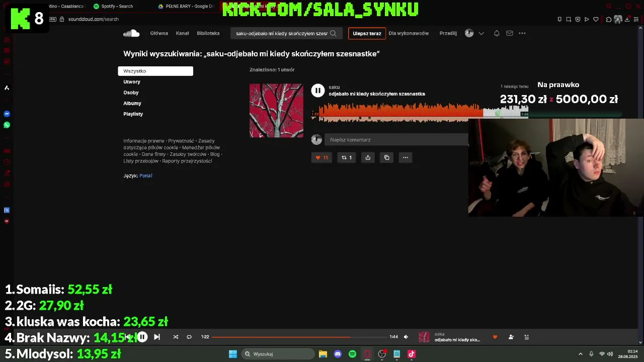
Task: Follow the artist from the player bar
Action: (511, 337)
